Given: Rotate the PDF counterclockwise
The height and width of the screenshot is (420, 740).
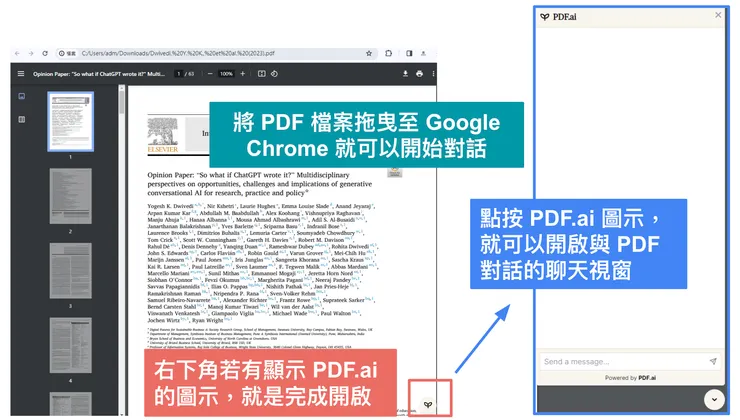Looking at the screenshot, I should pos(274,74).
